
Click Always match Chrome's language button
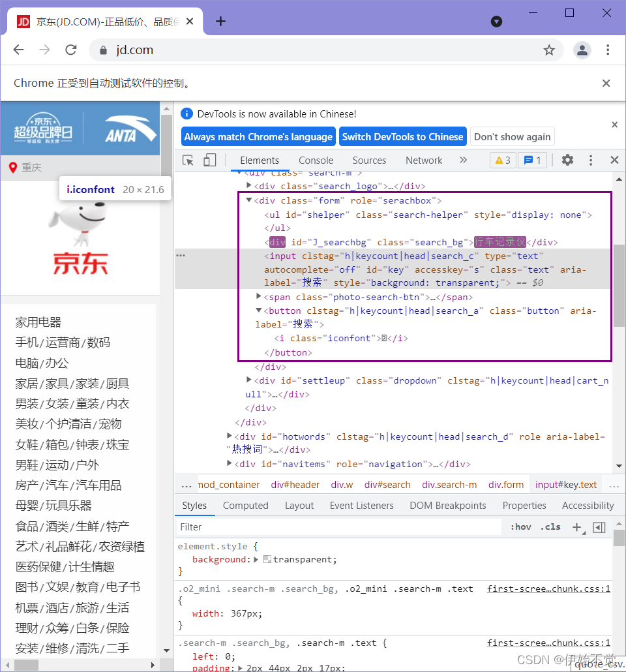pos(258,137)
